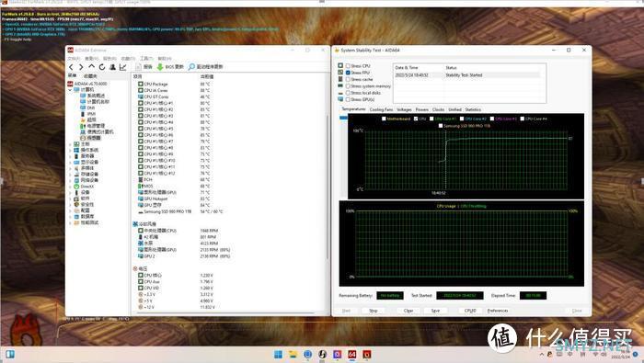Click the AIDA64 toolbar user/favorites icon
The width and height of the screenshot is (644, 363).
click(112, 67)
